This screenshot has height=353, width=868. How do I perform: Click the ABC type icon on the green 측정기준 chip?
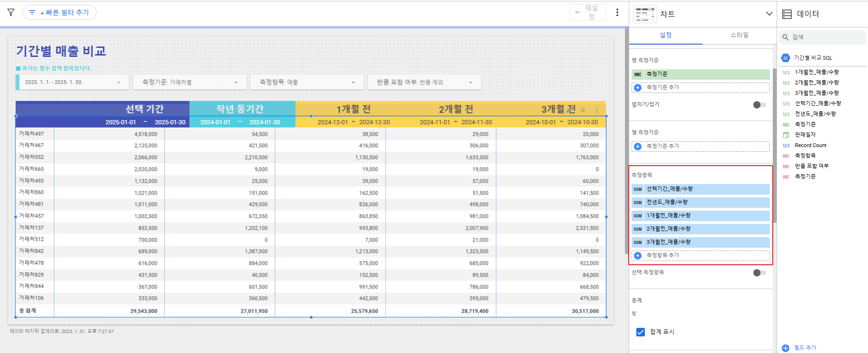pyautogui.click(x=638, y=74)
